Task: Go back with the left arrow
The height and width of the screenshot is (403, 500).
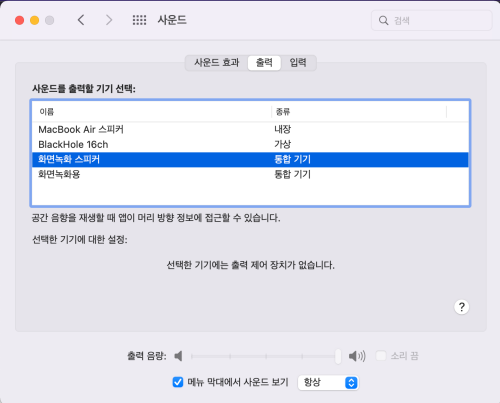Action: pyautogui.click(x=81, y=20)
